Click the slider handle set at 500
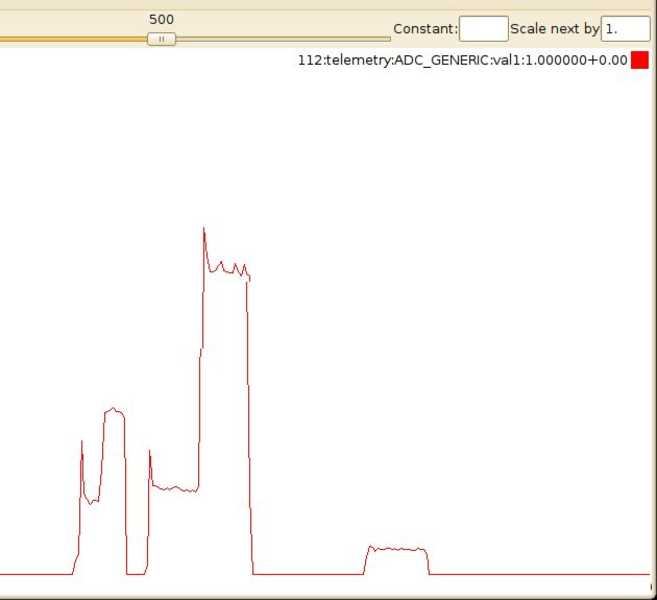The width and height of the screenshot is (657, 600). pos(161,39)
